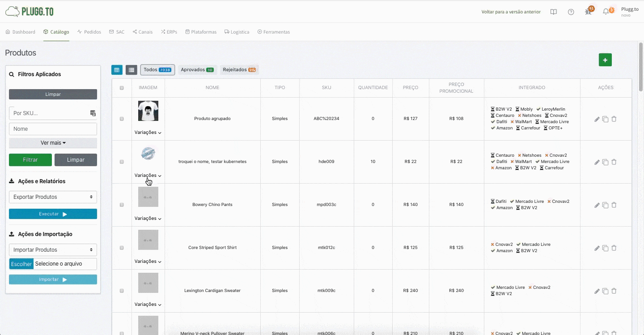Check the Produto agrupado row checkbox
644x335 pixels.
point(122,119)
